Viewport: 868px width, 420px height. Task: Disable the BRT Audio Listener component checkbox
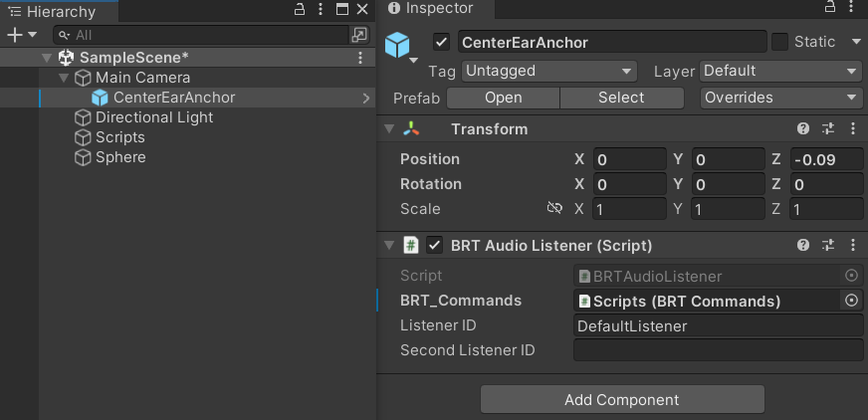point(435,245)
